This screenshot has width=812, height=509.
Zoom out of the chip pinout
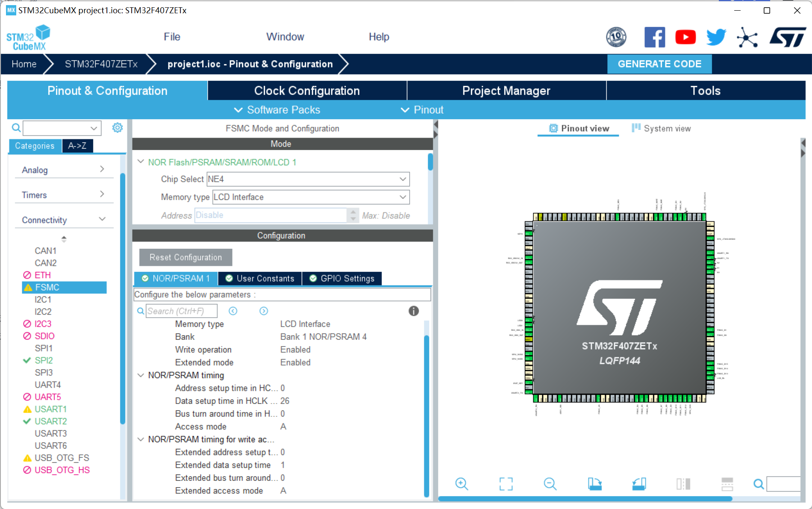tap(550, 484)
